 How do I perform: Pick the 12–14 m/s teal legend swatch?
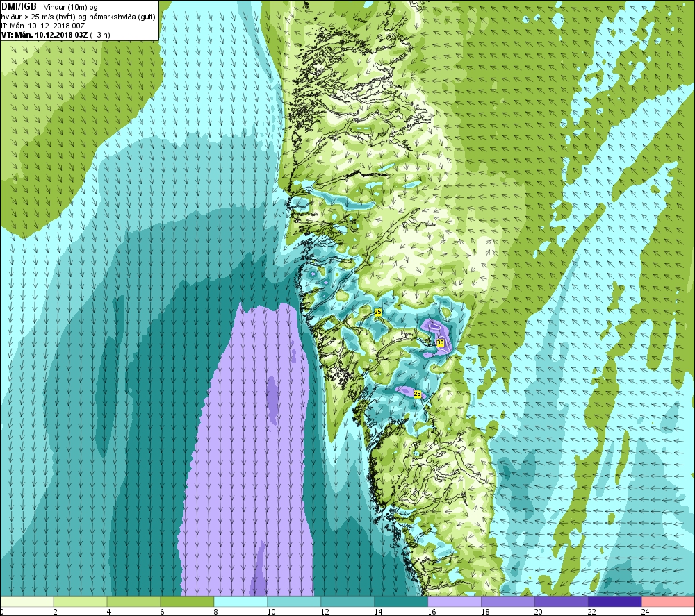click(347, 601)
